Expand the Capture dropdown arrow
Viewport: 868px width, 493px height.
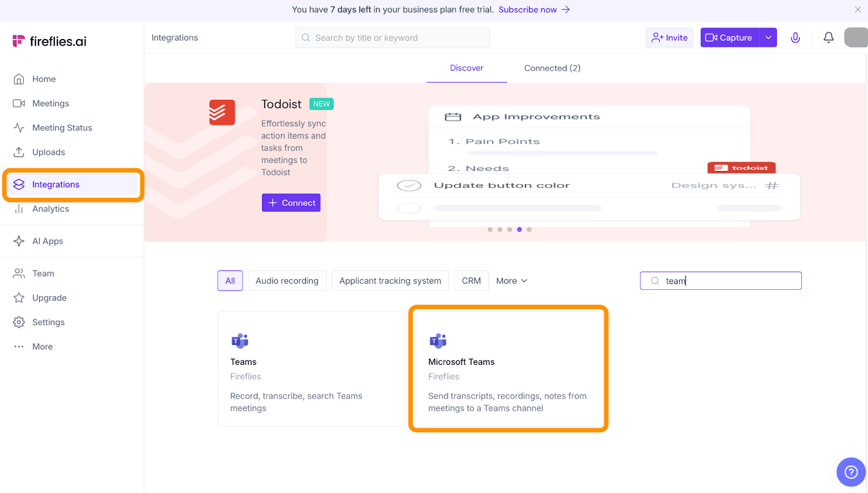768,37
